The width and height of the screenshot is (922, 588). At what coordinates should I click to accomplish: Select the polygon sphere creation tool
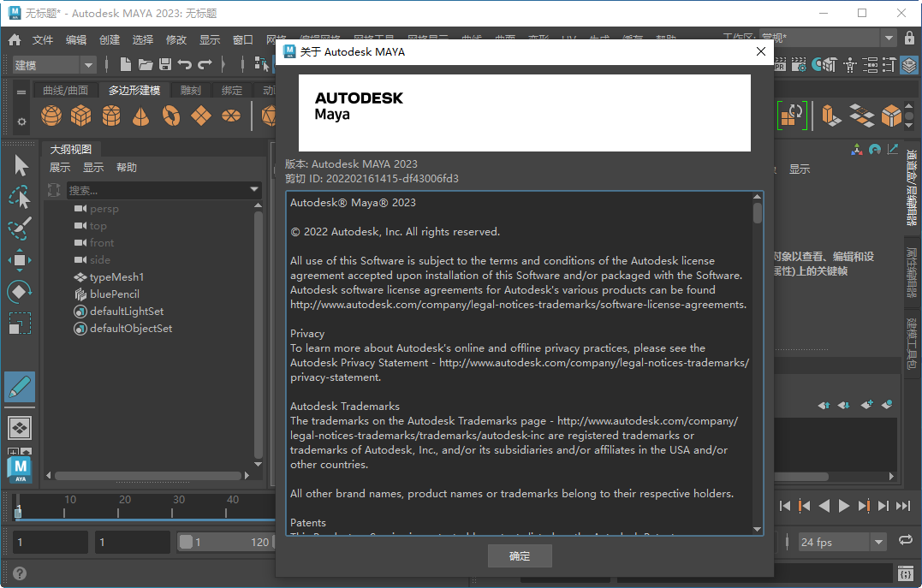[51, 116]
